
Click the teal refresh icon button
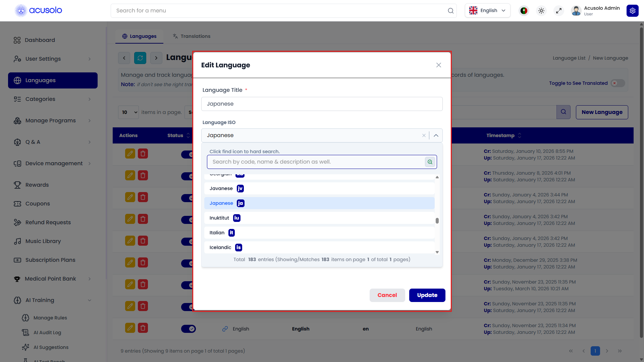[140, 58]
